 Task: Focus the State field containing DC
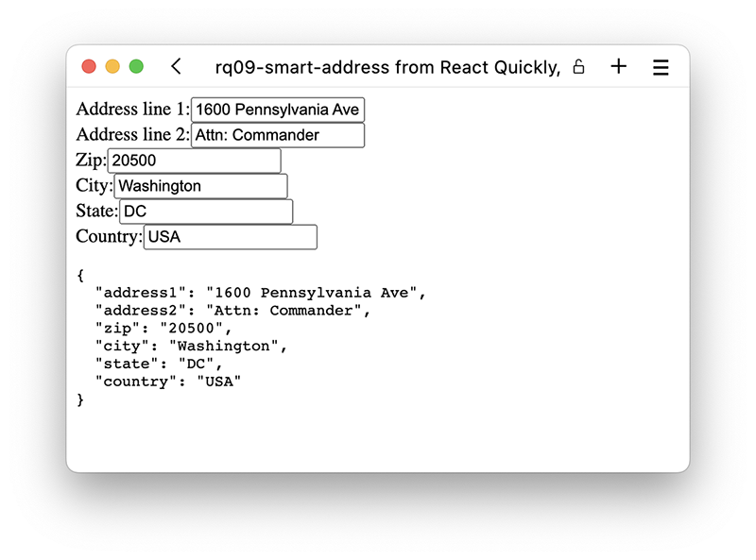click(x=206, y=212)
